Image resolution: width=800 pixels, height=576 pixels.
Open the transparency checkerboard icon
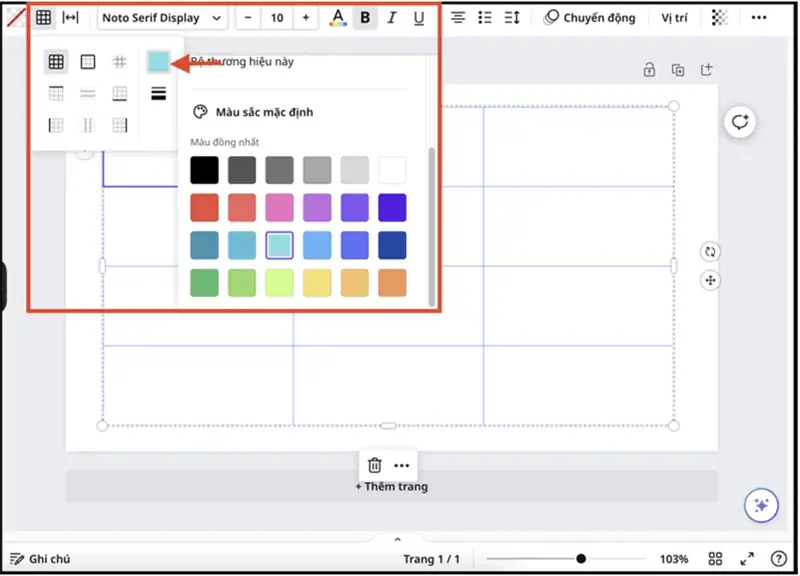tap(720, 18)
